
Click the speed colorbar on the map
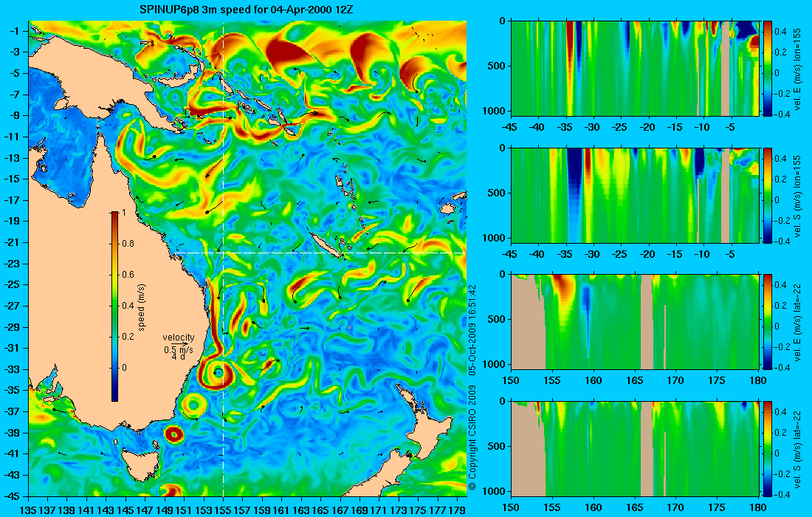click(x=114, y=307)
